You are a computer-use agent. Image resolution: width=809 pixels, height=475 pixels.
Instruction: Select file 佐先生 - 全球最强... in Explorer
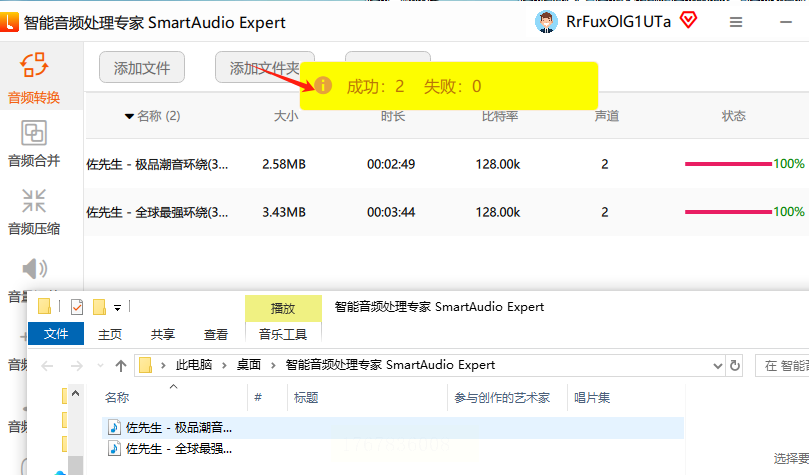[x=393, y=449]
